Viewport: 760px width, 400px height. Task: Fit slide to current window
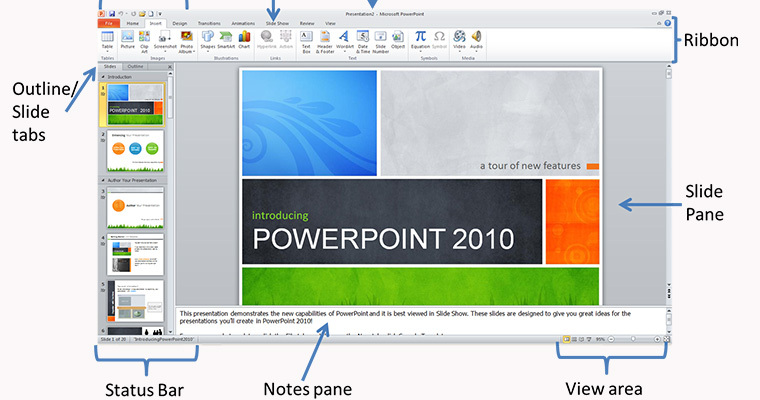click(666, 339)
